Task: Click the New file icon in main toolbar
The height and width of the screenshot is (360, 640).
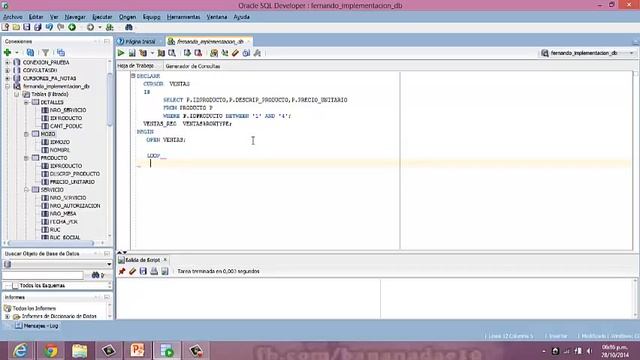Action: pyautogui.click(x=5, y=27)
